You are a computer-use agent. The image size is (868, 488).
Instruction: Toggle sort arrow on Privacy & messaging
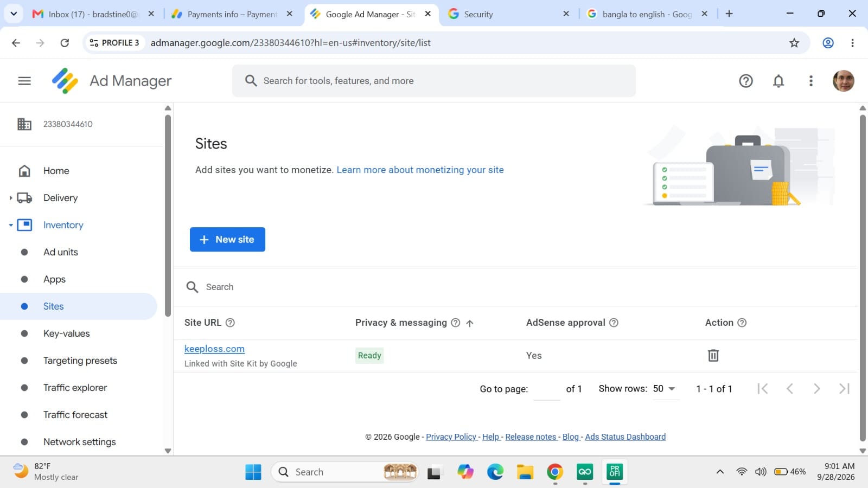tap(470, 323)
